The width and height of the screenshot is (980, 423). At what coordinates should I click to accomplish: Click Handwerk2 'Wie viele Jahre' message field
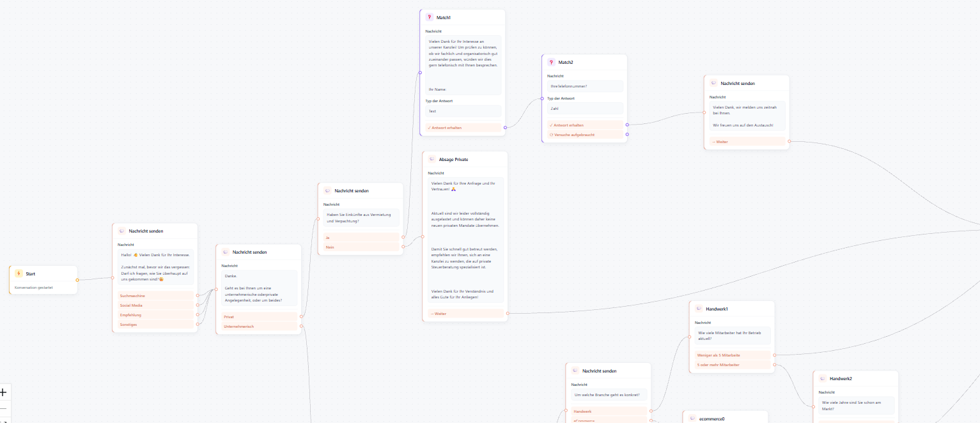[856, 405]
